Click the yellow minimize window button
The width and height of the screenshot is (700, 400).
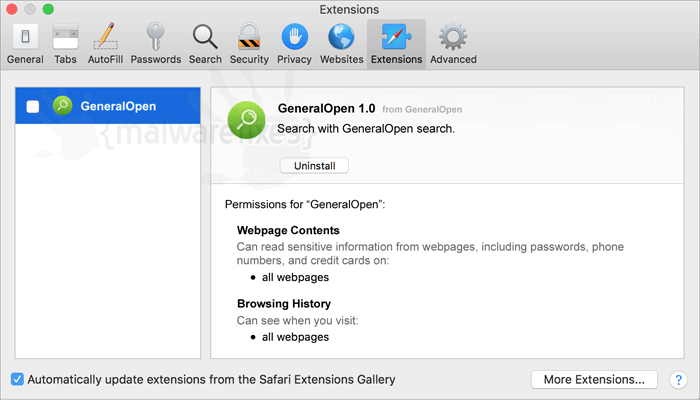click(30, 9)
